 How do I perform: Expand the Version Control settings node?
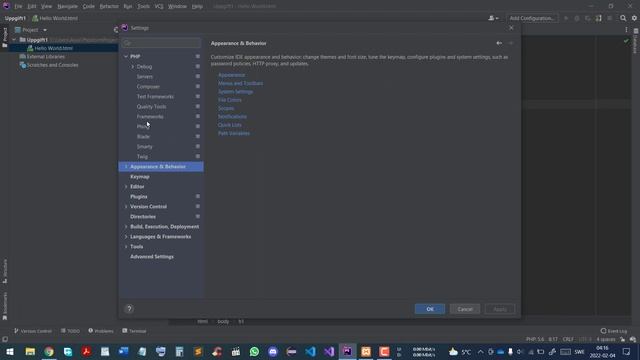tap(126, 207)
